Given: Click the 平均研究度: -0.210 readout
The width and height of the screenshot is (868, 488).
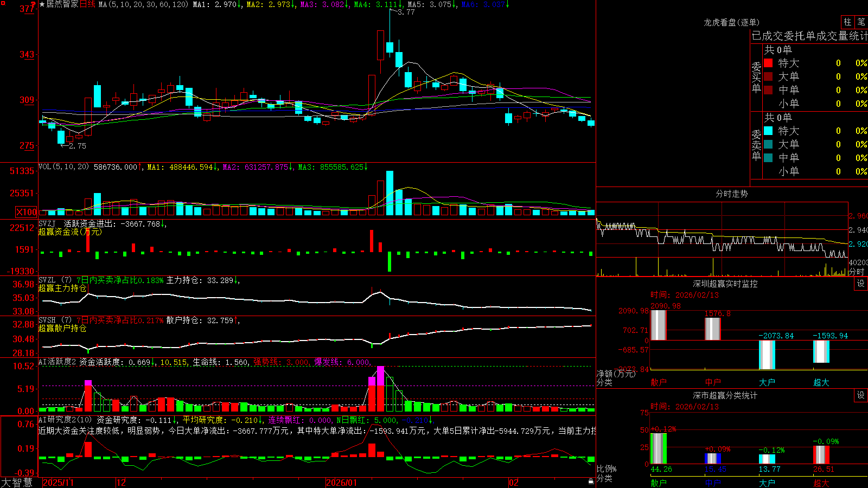Looking at the screenshot, I should point(220,420).
